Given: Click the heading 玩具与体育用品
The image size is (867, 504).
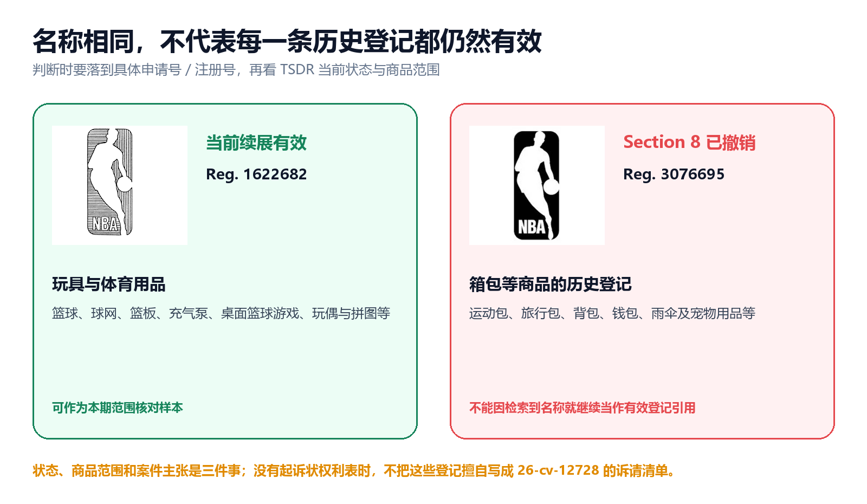Looking at the screenshot, I should tap(109, 284).
